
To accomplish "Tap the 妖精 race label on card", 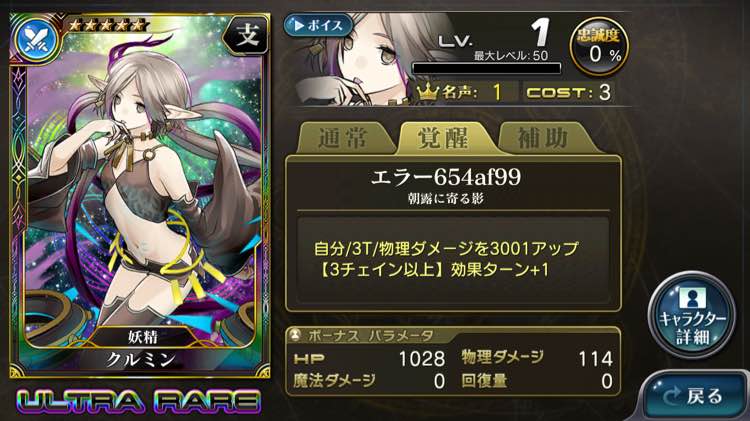I will [x=143, y=337].
